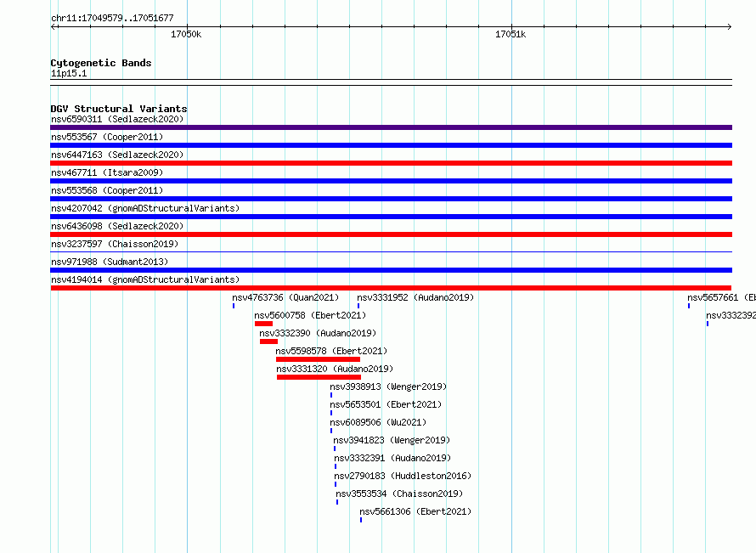The image size is (756, 553).
Task: Open nsv3332391 (Audano2019) label
Action: (x=392, y=458)
